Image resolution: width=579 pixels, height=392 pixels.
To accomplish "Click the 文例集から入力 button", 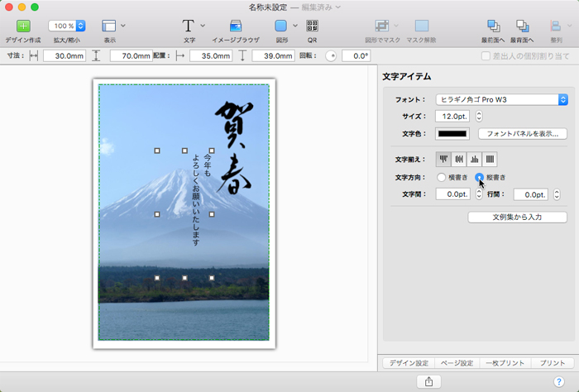I will point(517,217).
